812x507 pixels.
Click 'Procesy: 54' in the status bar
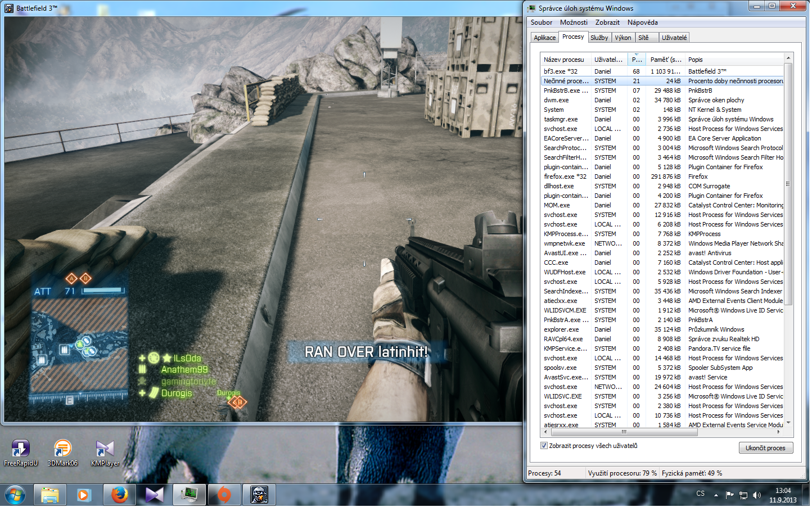[544, 473]
